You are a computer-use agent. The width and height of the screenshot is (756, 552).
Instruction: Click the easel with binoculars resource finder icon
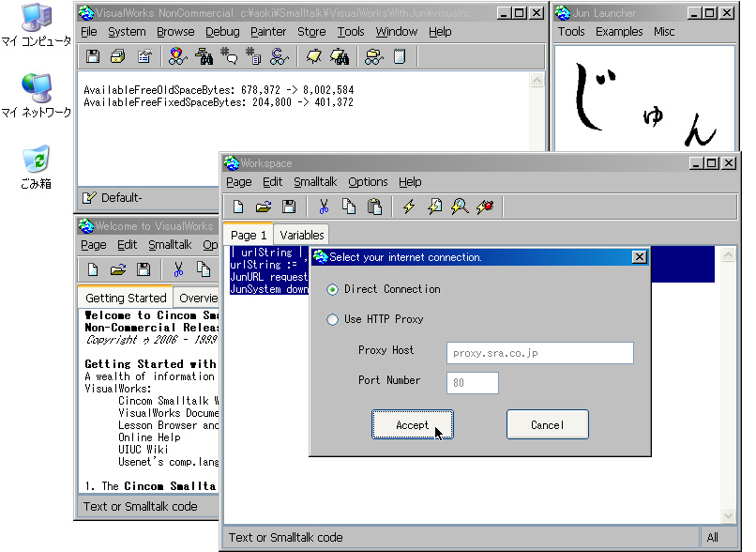pos(340,57)
